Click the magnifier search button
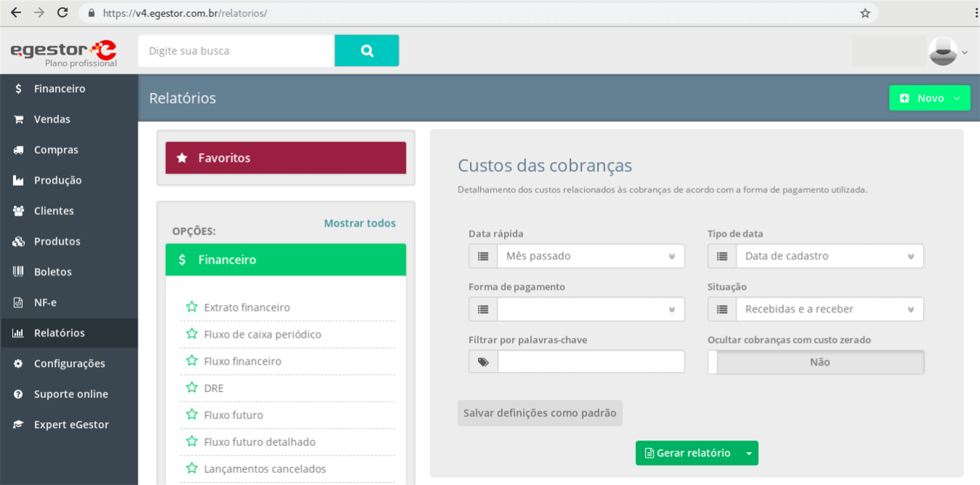This screenshot has width=980, height=485. [x=367, y=51]
